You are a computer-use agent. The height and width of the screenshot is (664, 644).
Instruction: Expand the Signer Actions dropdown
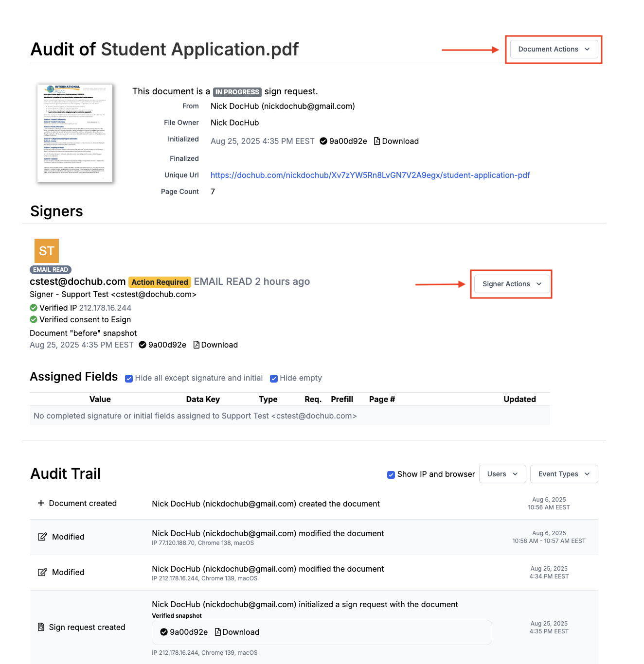[512, 284]
